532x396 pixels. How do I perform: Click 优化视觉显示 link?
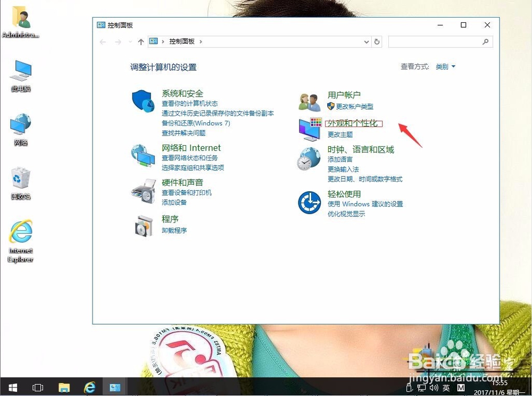[346, 214]
